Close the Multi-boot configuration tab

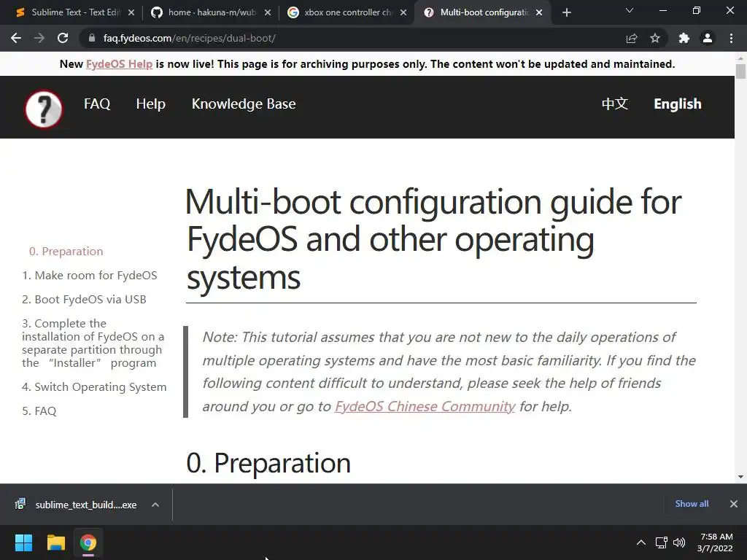click(539, 12)
